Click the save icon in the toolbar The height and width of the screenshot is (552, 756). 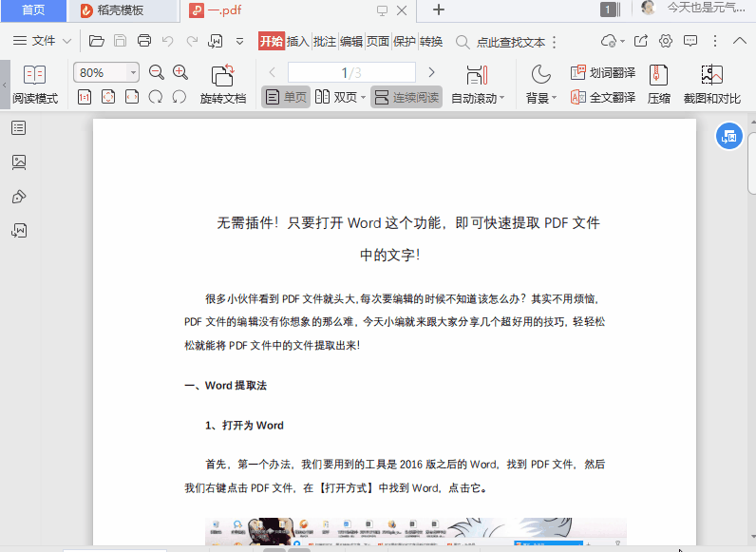tap(120, 41)
